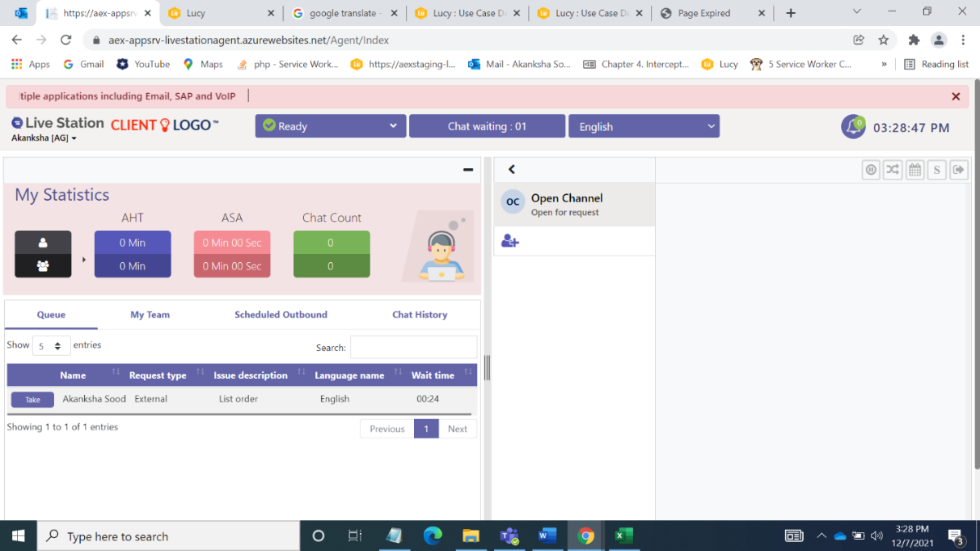Click the add participant icon below Open Channel
Image resolution: width=980 pixels, height=551 pixels.
tap(509, 240)
